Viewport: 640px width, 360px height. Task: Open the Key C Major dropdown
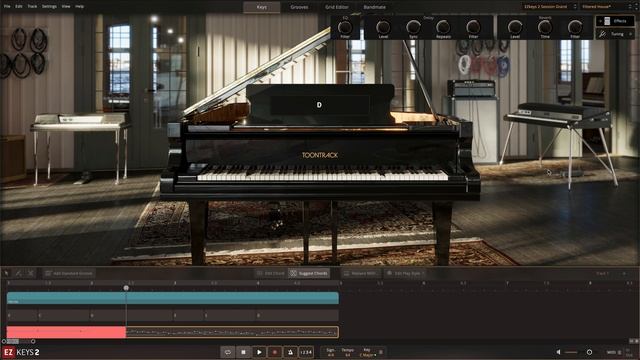[367, 352]
